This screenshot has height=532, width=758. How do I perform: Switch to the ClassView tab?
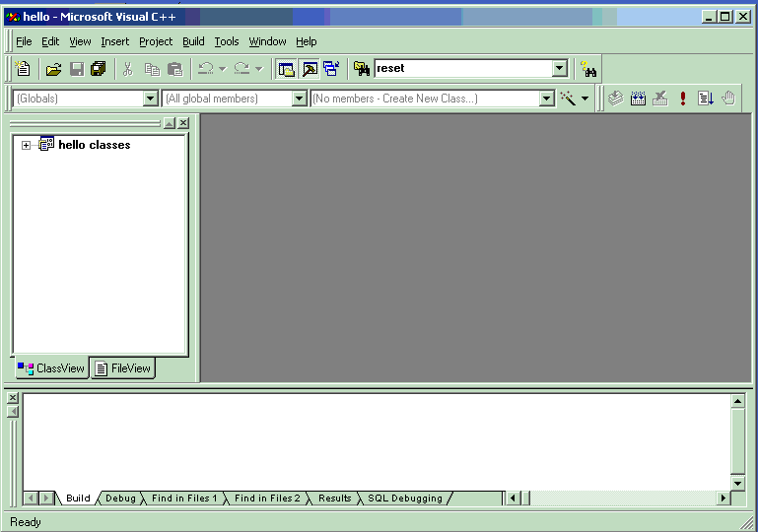point(50,368)
